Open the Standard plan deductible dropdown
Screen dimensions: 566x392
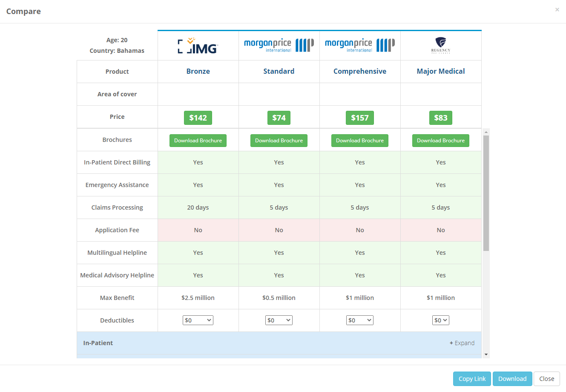pos(279,320)
